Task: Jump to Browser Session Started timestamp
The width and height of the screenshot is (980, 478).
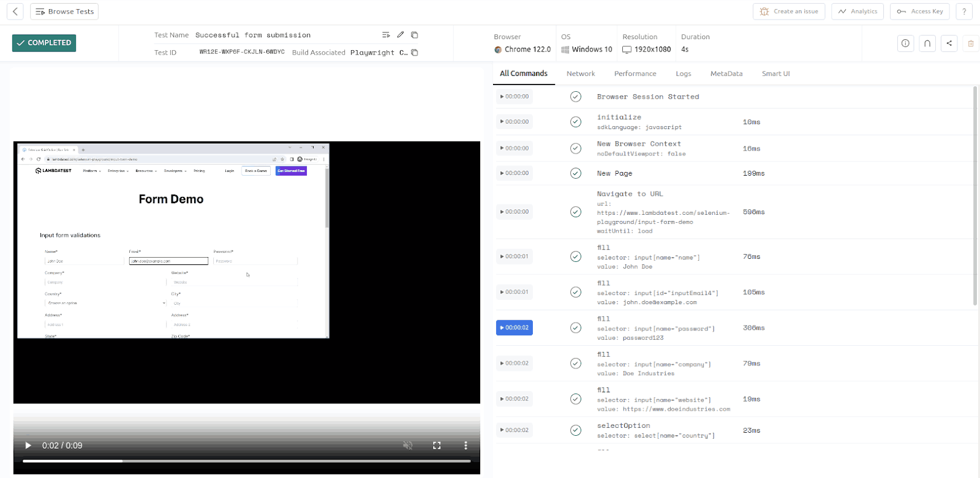Action: tap(514, 97)
